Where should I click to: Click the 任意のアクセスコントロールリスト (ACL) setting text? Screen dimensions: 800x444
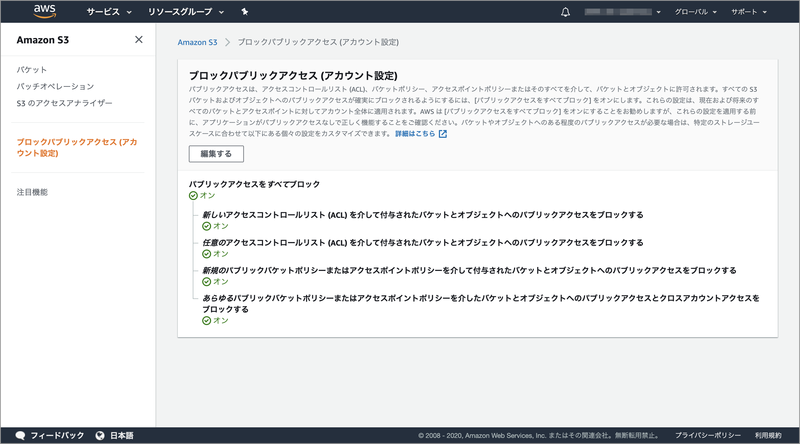coord(422,242)
